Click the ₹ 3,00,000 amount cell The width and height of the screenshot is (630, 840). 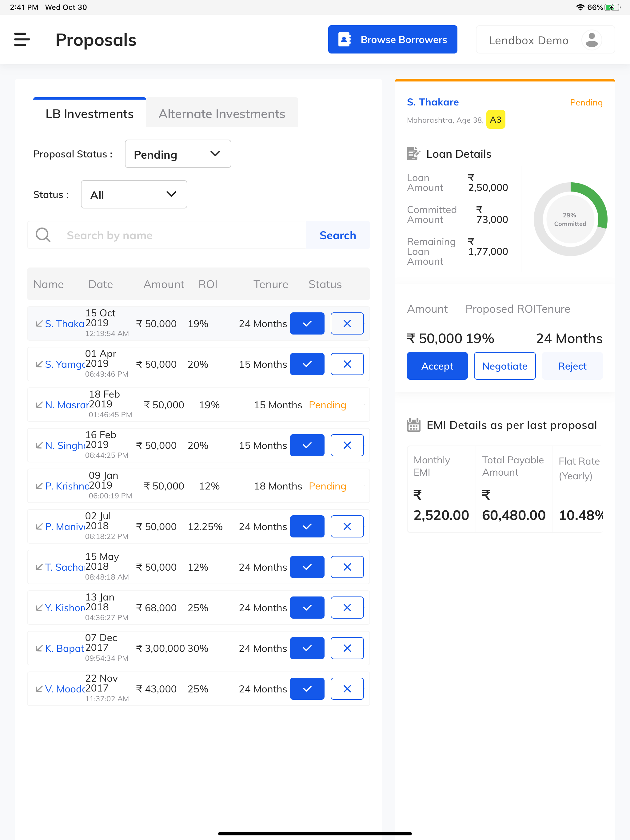point(160,648)
